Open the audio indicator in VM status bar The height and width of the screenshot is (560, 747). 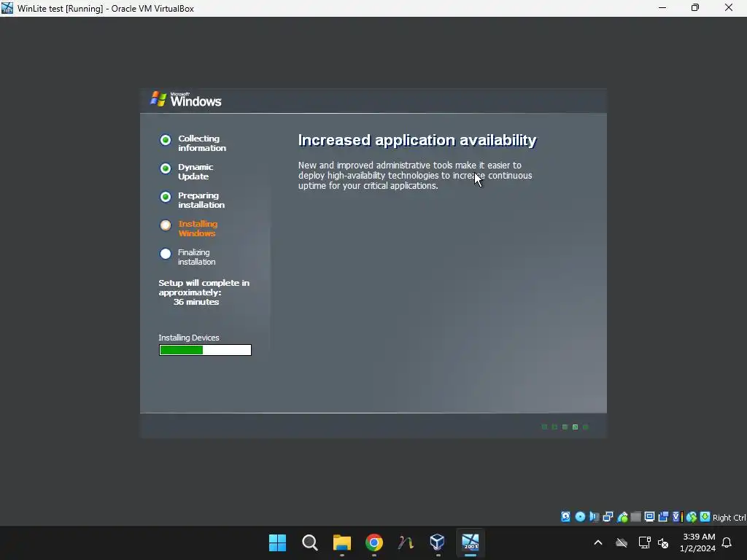[594, 517]
